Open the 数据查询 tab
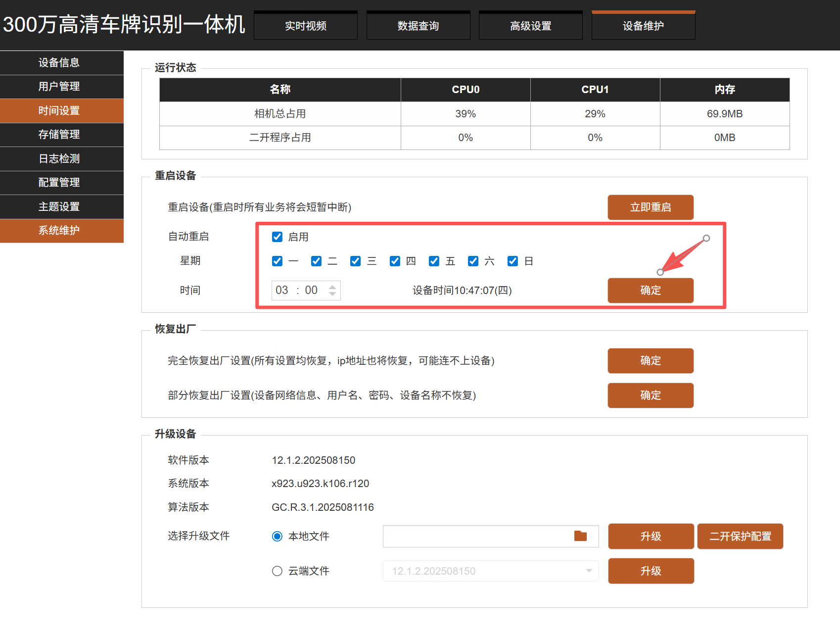840x642 pixels. (x=418, y=26)
